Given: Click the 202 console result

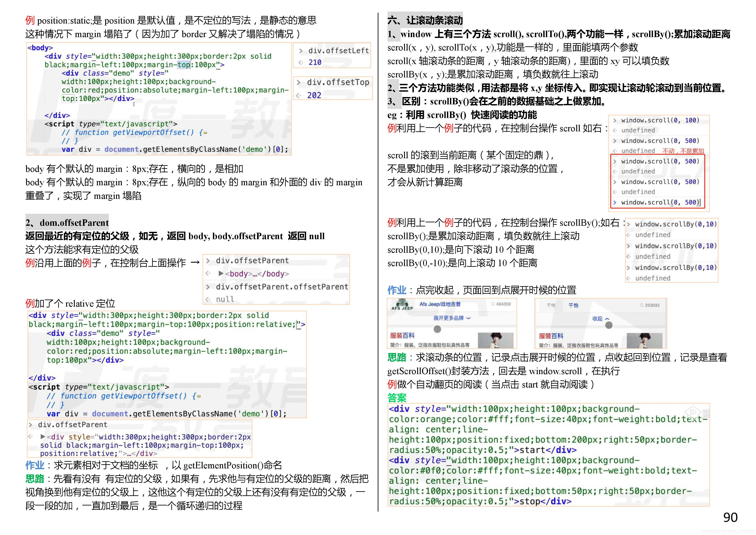Looking at the screenshot, I should 314,95.
